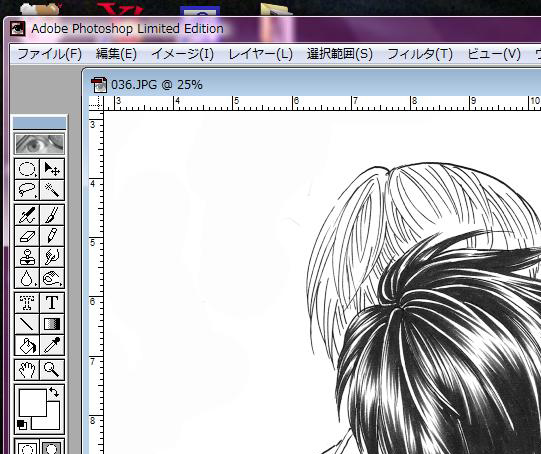
Task: Open the フィルタ(T) menu
Action: [x=420, y=54]
